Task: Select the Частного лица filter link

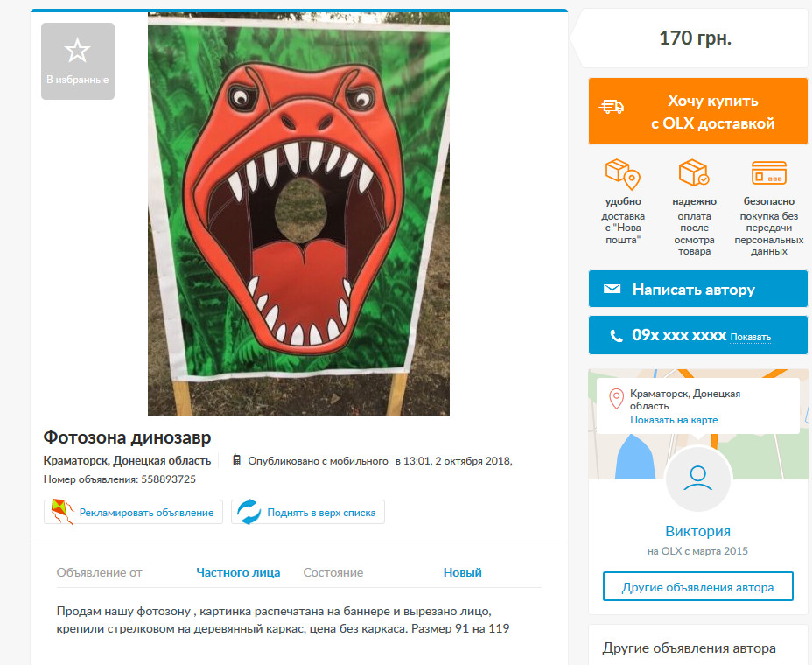Action: tap(238, 572)
